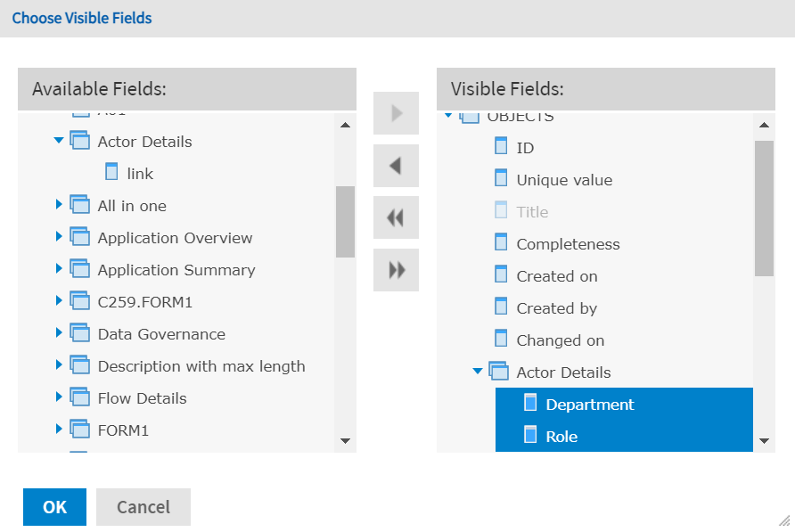Screen dimensions: 795x532
Task: Click the double-right add all fields button
Action: 396,270
